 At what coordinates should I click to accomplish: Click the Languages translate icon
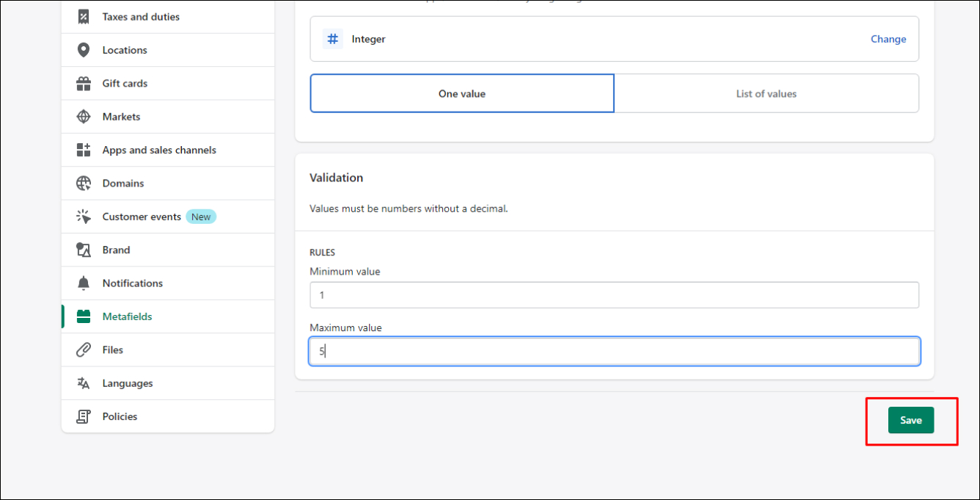click(x=84, y=383)
